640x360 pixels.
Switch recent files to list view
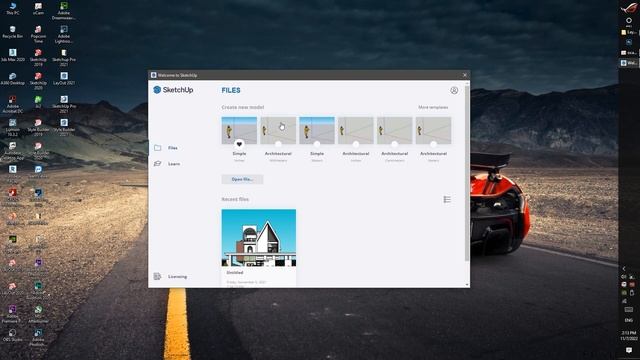click(x=447, y=199)
